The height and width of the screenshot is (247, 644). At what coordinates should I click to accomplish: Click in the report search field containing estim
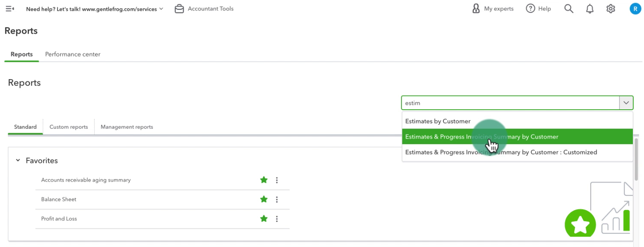(510, 103)
